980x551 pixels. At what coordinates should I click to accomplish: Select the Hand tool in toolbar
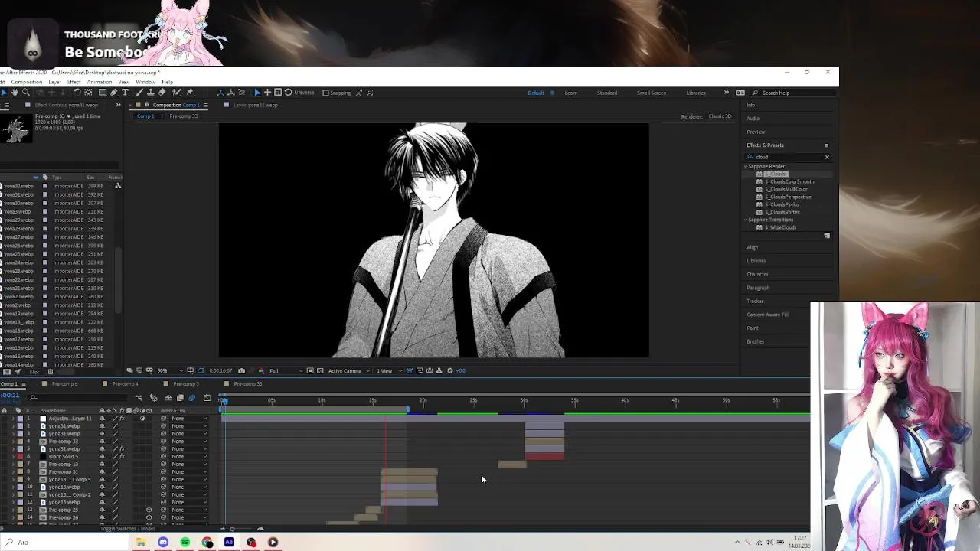click(15, 92)
